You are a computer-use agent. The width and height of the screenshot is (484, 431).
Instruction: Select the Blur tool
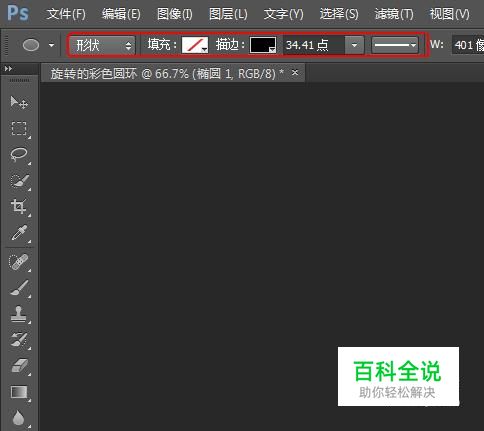(19, 418)
